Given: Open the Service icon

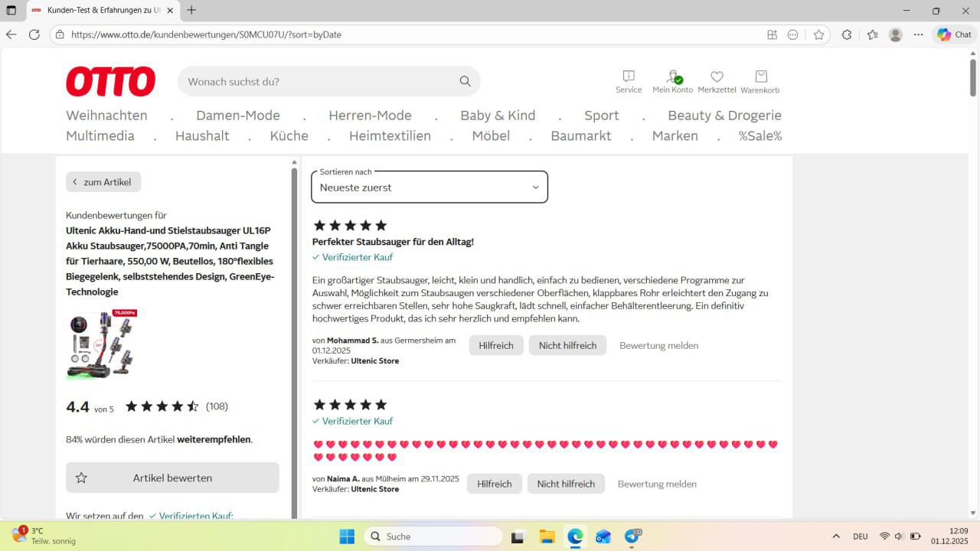Looking at the screenshot, I should (x=629, y=81).
